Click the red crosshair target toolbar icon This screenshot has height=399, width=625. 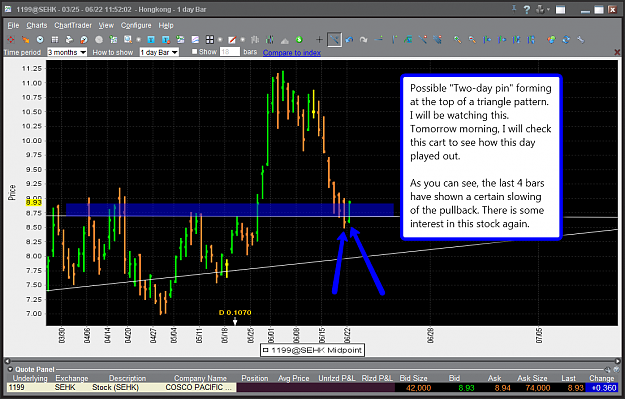click(11, 39)
